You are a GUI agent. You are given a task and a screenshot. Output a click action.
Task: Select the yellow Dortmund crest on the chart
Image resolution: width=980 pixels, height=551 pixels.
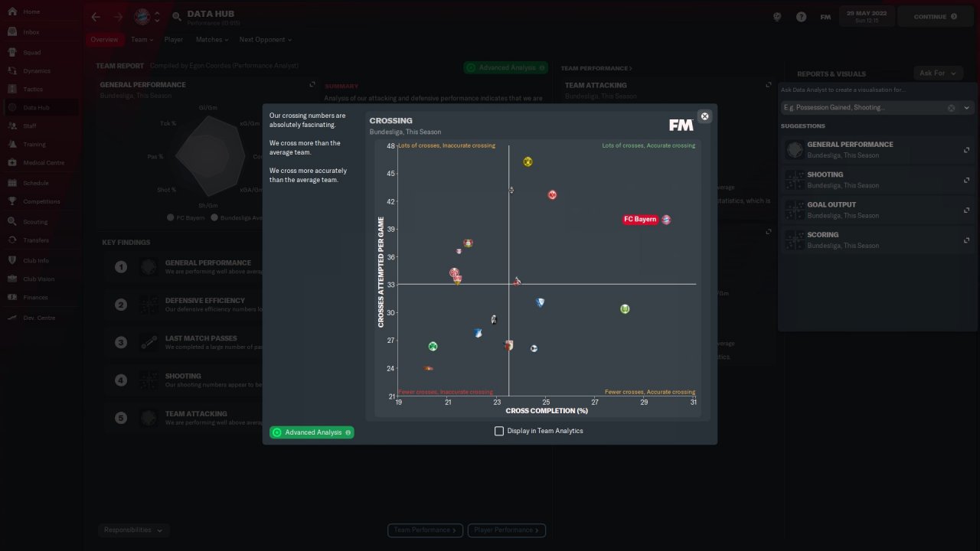[x=528, y=161]
